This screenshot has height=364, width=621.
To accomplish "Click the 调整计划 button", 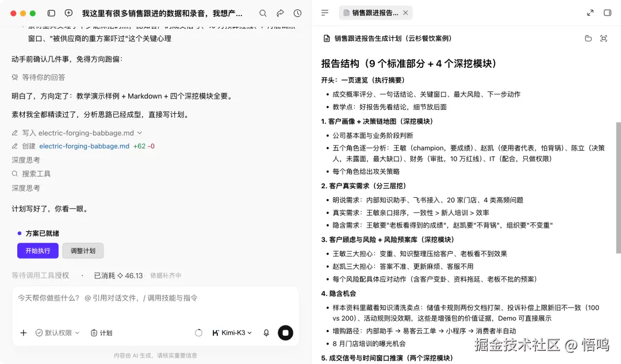I will (83, 251).
